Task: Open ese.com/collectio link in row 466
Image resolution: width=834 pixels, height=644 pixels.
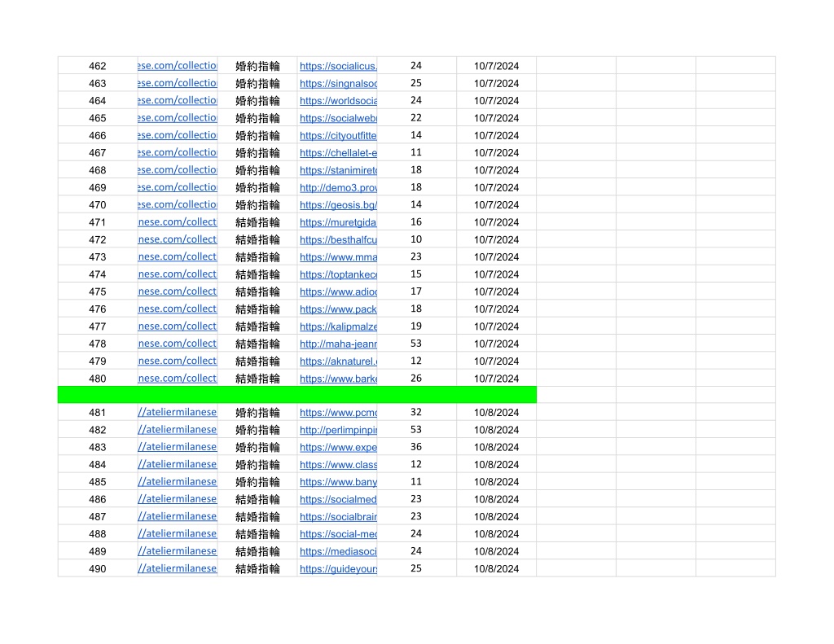Action: pos(178,135)
